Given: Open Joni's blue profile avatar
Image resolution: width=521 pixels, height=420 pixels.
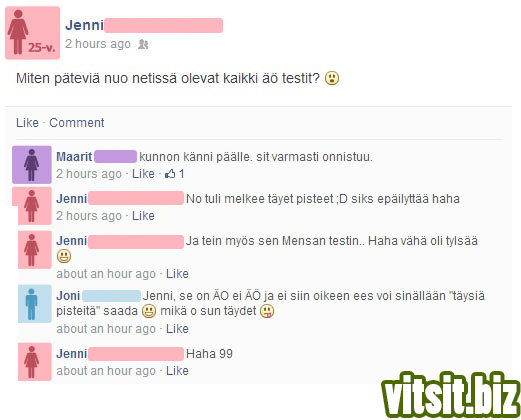Looking at the screenshot, I should 34,304.
